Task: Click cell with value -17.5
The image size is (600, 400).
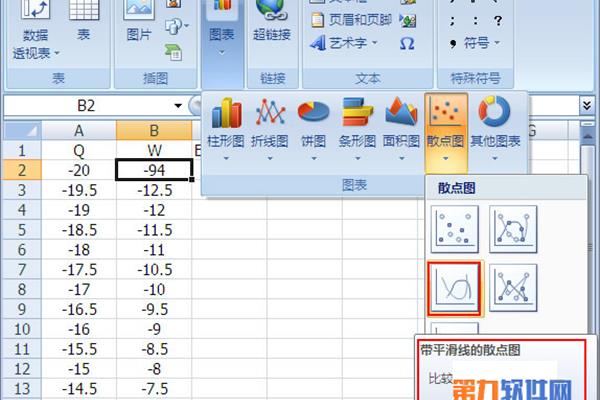Action: pyautogui.click(x=79, y=270)
